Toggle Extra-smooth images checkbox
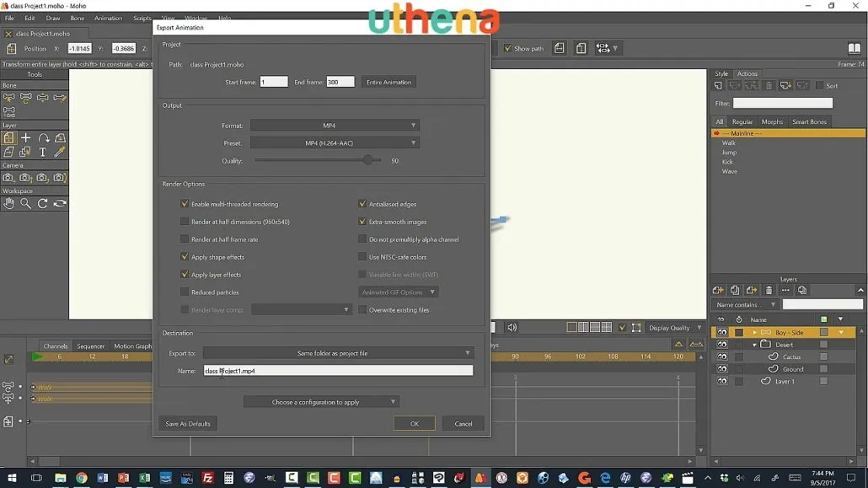The image size is (868, 488). (362, 222)
